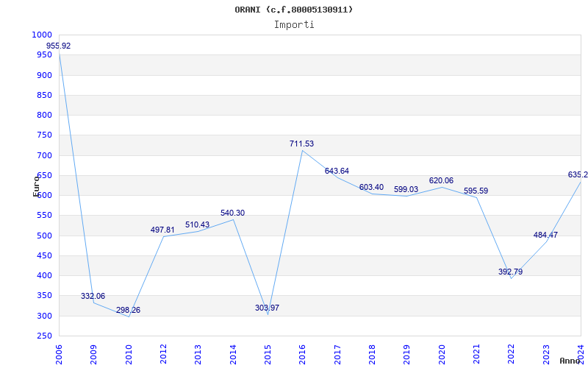Click the 350 y-axis tick label
588x368 pixels.
[44, 296]
